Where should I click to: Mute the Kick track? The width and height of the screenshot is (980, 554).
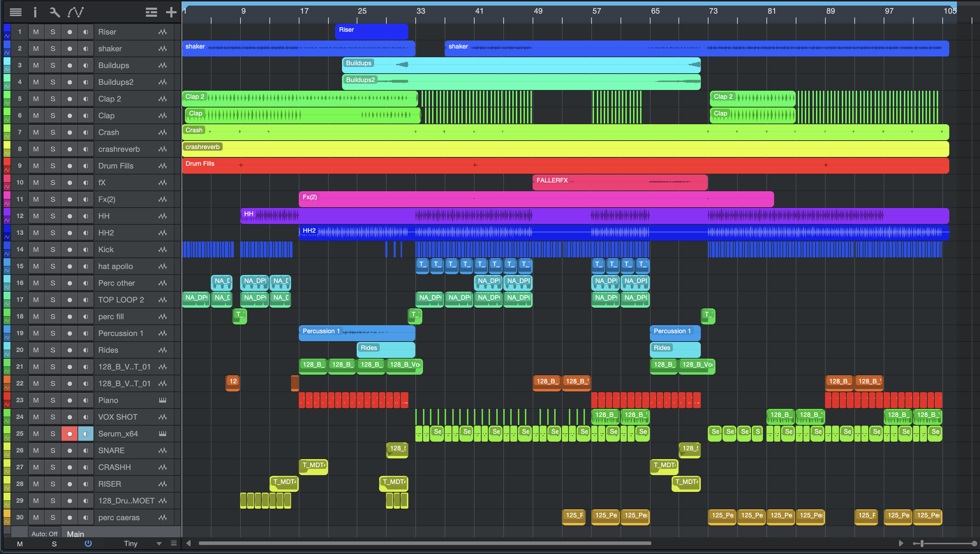(36, 249)
